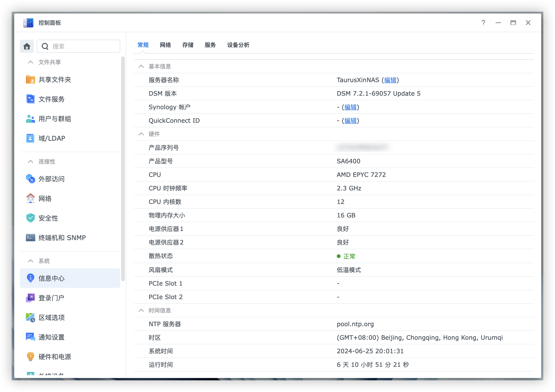Switch to the 常规 tab
The height and width of the screenshot is (392, 555).
pos(143,45)
